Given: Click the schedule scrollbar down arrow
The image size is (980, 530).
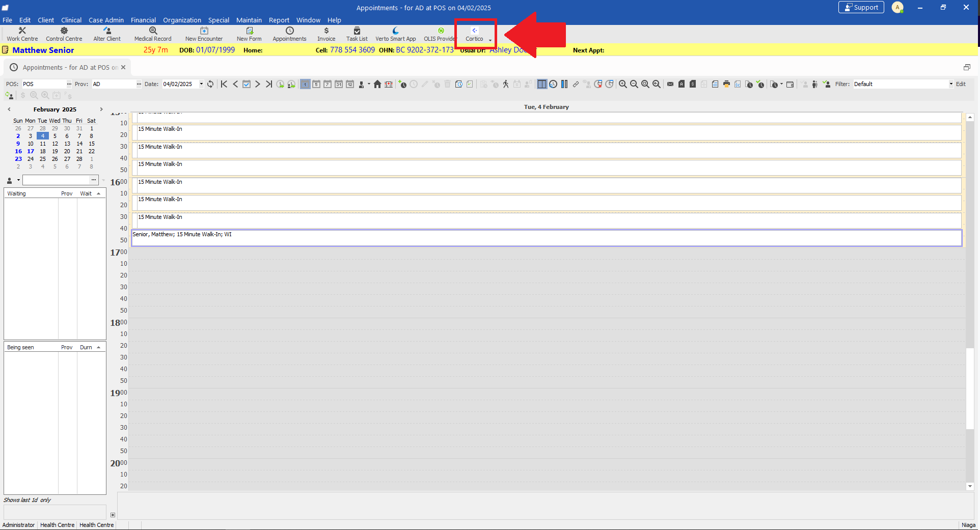Looking at the screenshot, I should (x=970, y=486).
